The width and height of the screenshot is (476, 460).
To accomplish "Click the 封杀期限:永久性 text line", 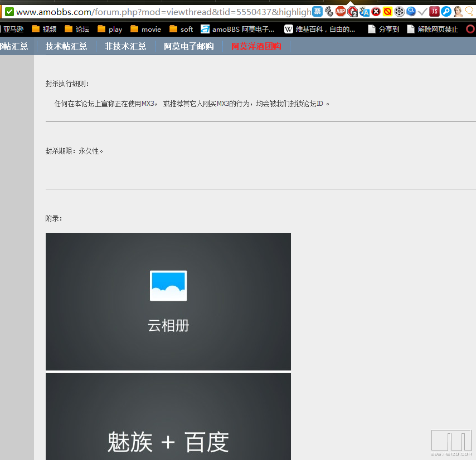I will [x=74, y=151].
